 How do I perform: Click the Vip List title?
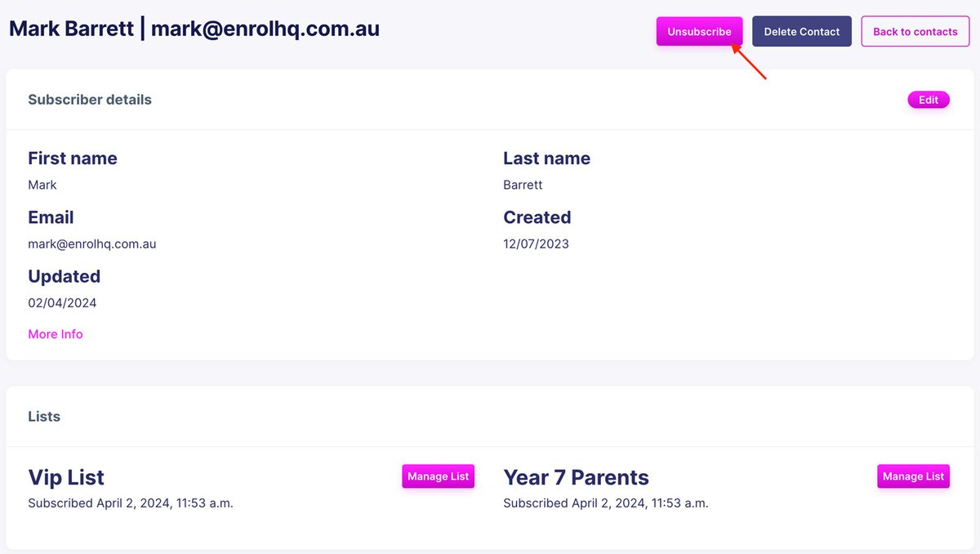coord(66,477)
